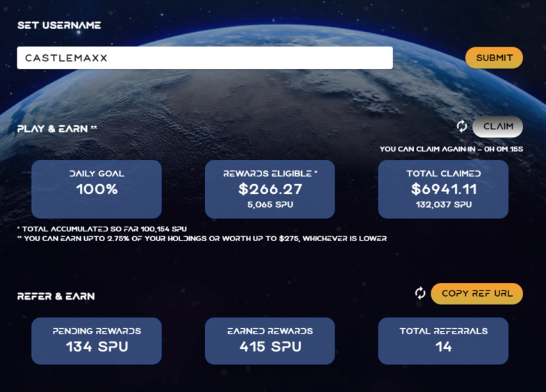
Task: Copy the referral URL
Action: 476,293
